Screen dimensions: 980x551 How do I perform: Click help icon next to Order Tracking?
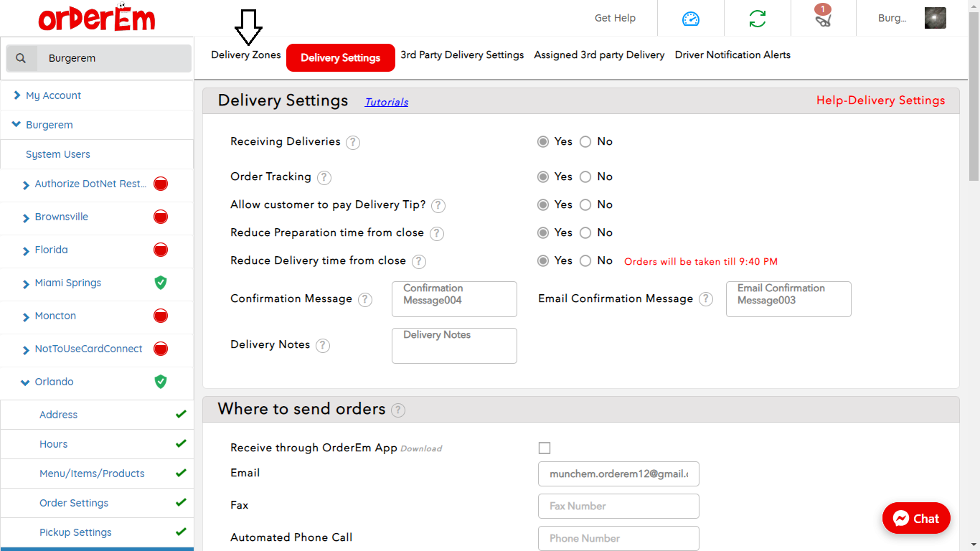(324, 177)
